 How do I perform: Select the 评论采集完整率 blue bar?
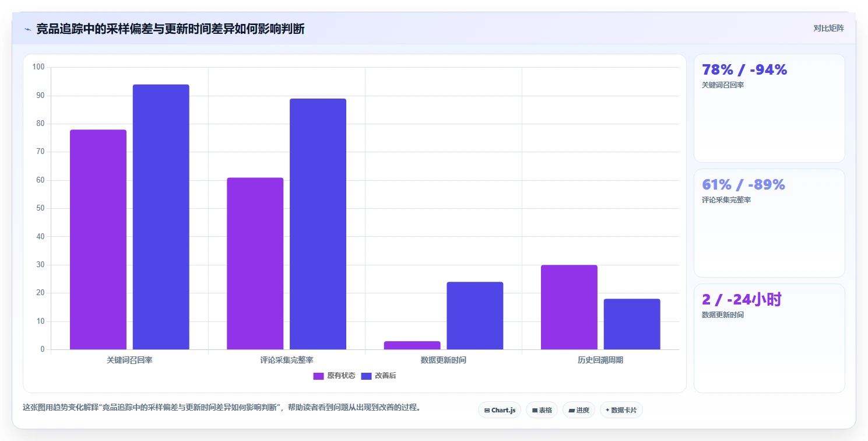coord(318,224)
